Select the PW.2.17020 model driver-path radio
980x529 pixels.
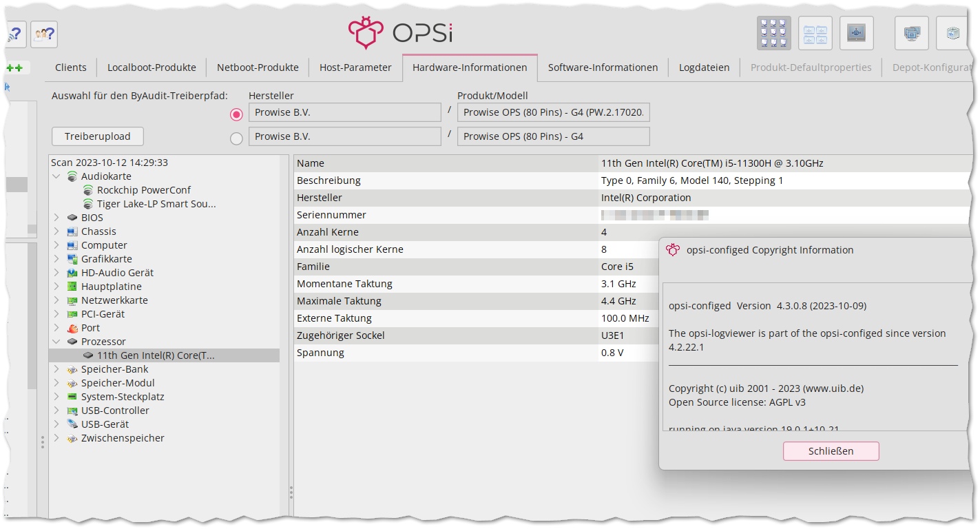[x=237, y=114]
